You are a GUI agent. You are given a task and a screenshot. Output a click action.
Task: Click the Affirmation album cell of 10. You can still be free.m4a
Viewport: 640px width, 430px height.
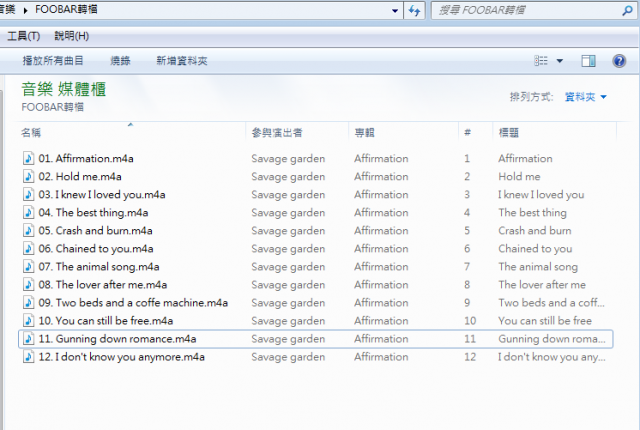(381, 321)
